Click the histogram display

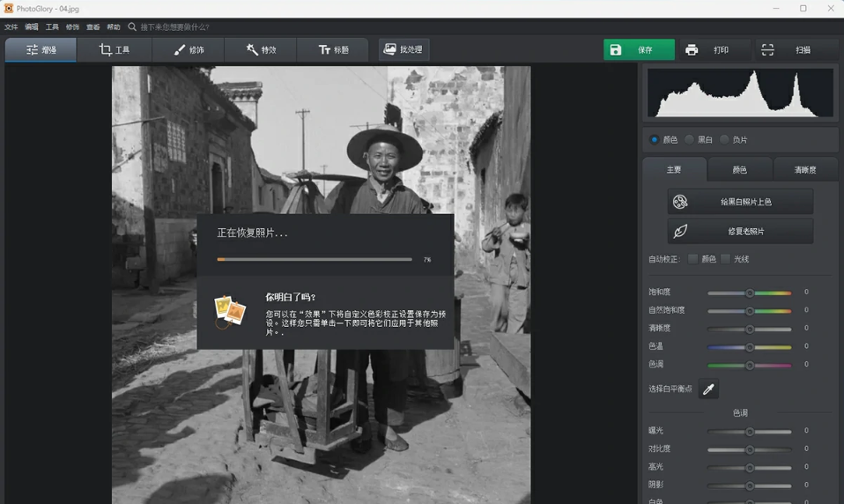pyautogui.click(x=740, y=93)
